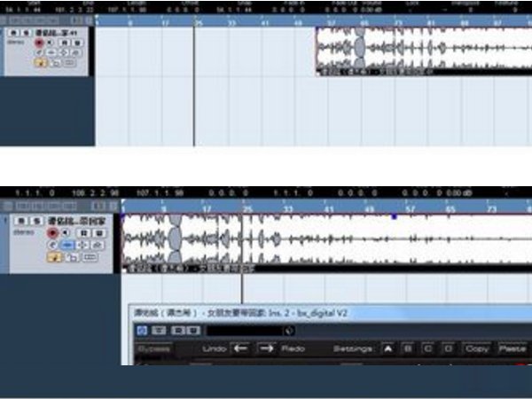Mute the track in the lower project view
The height and width of the screenshot is (399, 532).
(21, 221)
